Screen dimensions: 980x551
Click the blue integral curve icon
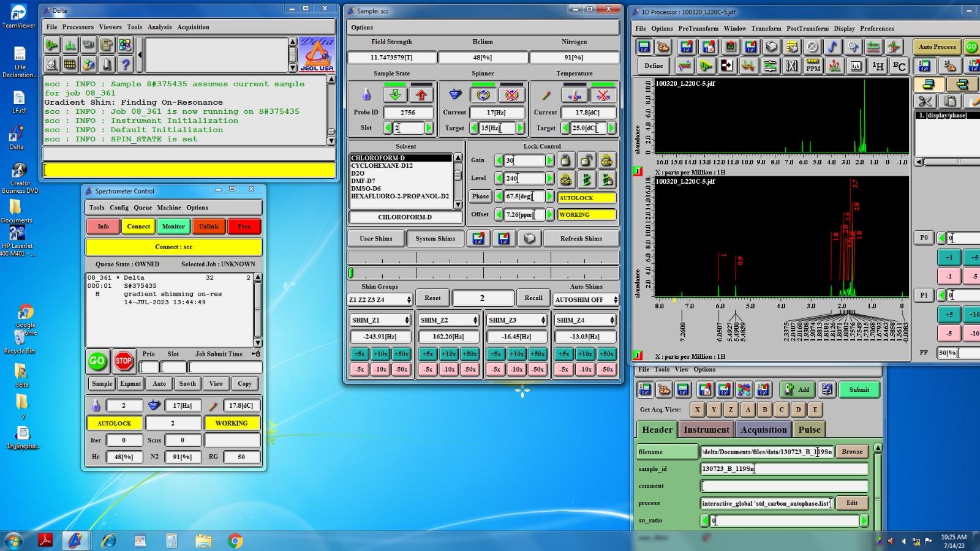tap(832, 47)
